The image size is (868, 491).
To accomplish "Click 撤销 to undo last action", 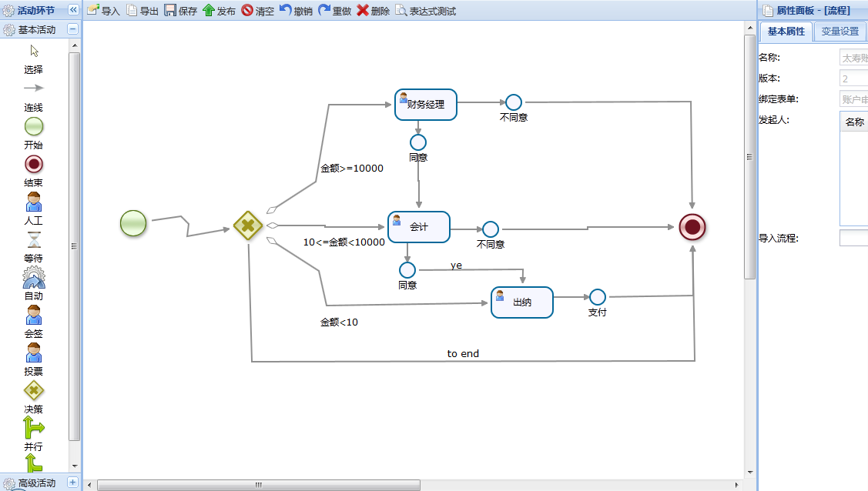I will (x=296, y=11).
